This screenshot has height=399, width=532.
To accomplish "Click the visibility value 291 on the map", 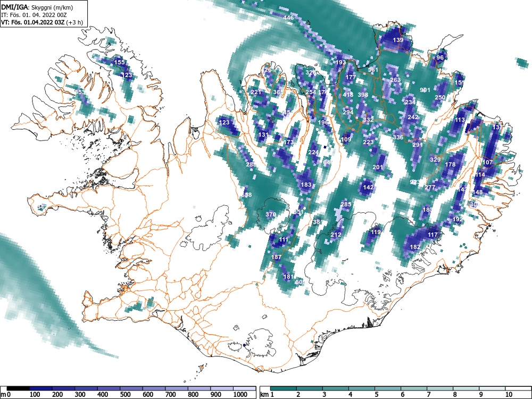I will [x=418, y=145].
